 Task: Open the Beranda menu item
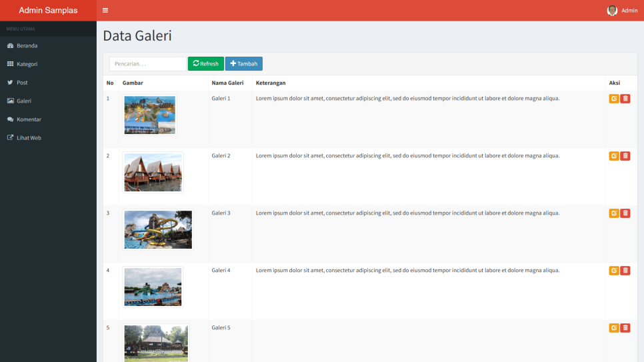point(27,46)
